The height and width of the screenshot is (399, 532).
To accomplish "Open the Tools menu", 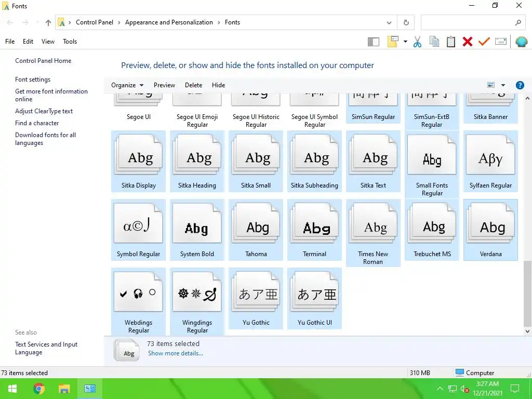I will pyautogui.click(x=70, y=42).
